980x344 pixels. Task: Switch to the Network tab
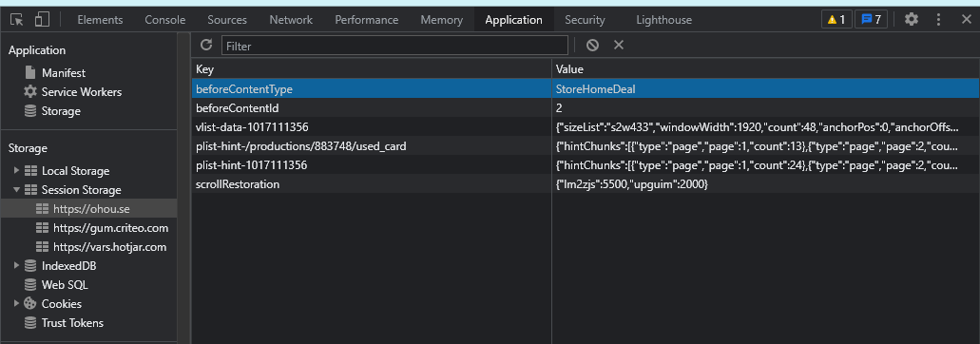click(x=291, y=20)
